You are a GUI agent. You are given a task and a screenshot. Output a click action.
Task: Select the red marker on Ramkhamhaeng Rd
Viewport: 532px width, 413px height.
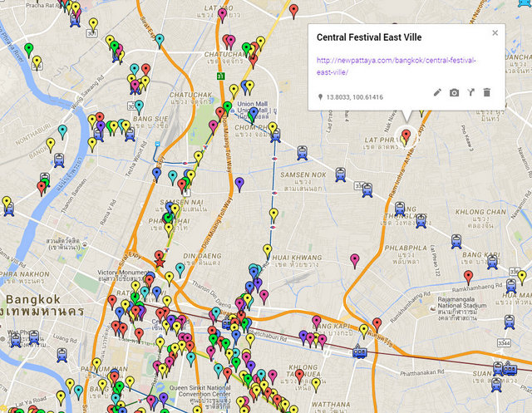coord(468,278)
